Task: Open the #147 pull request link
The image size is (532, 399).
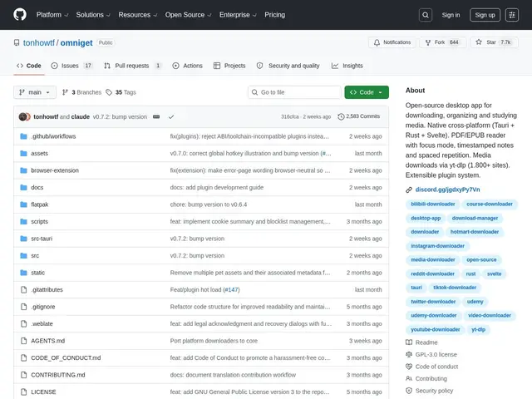Action: 231,290
